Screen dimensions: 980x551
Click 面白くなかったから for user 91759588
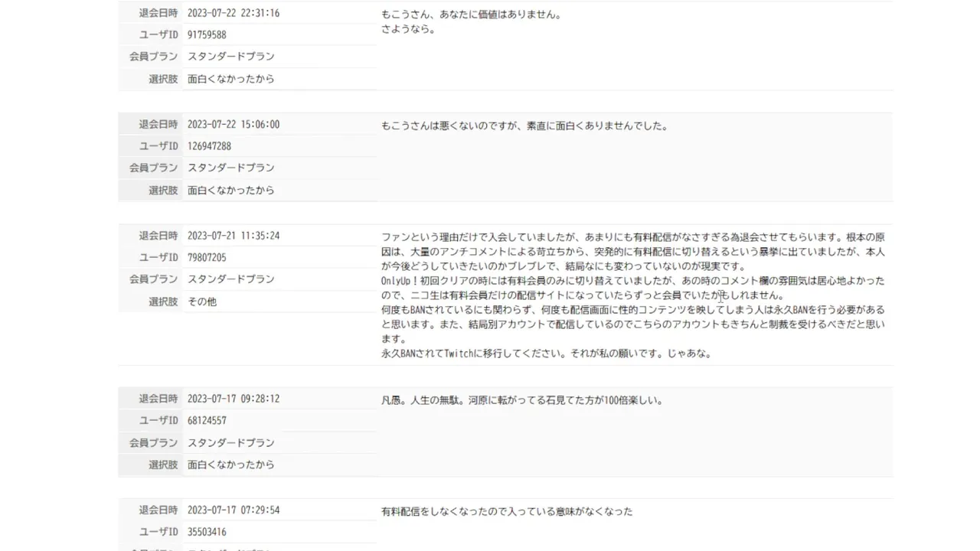pos(230,79)
